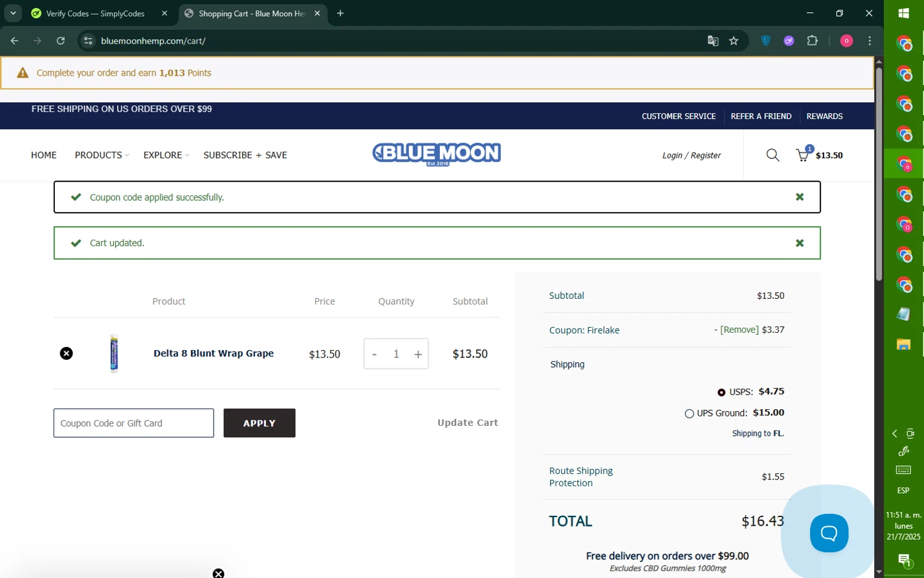Open the notebook app on the taskbar
The height and width of the screenshot is (578, 924).
(x=904, y=314)
